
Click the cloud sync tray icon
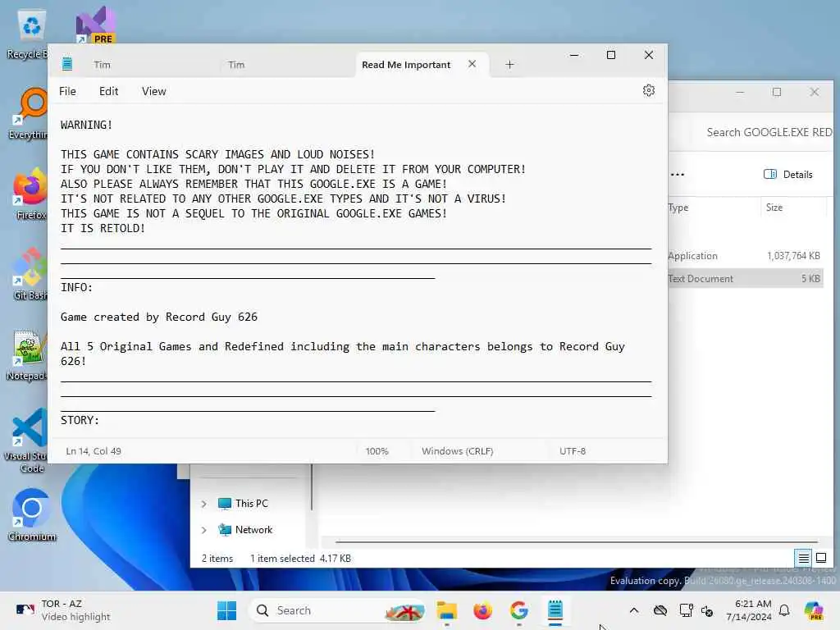660,610
